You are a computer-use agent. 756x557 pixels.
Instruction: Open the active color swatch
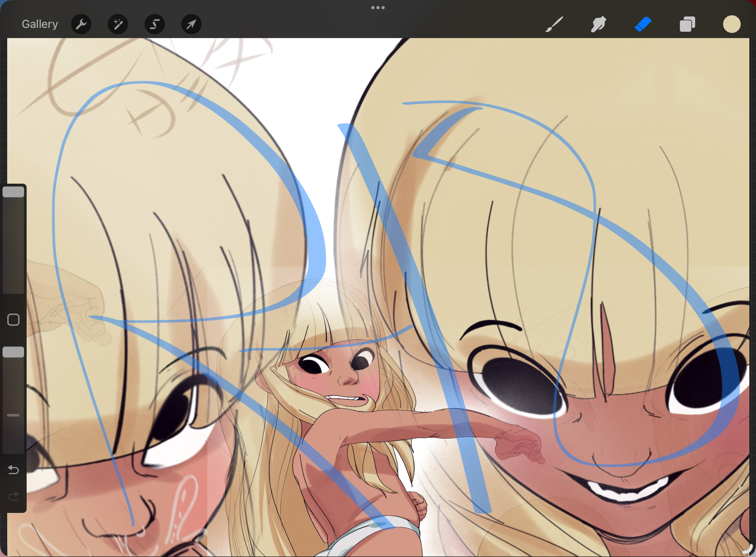click(732, 24)
